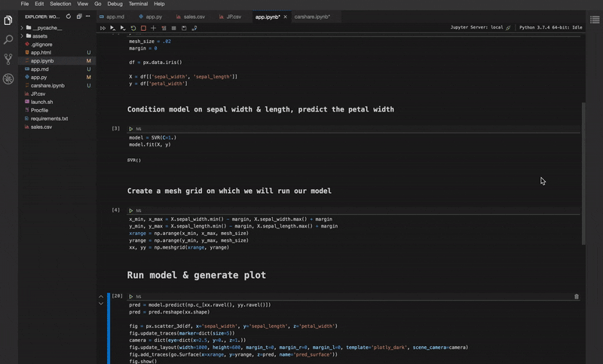Add a new cell with plus icon

pyautogui.click(x=153, y=28)
